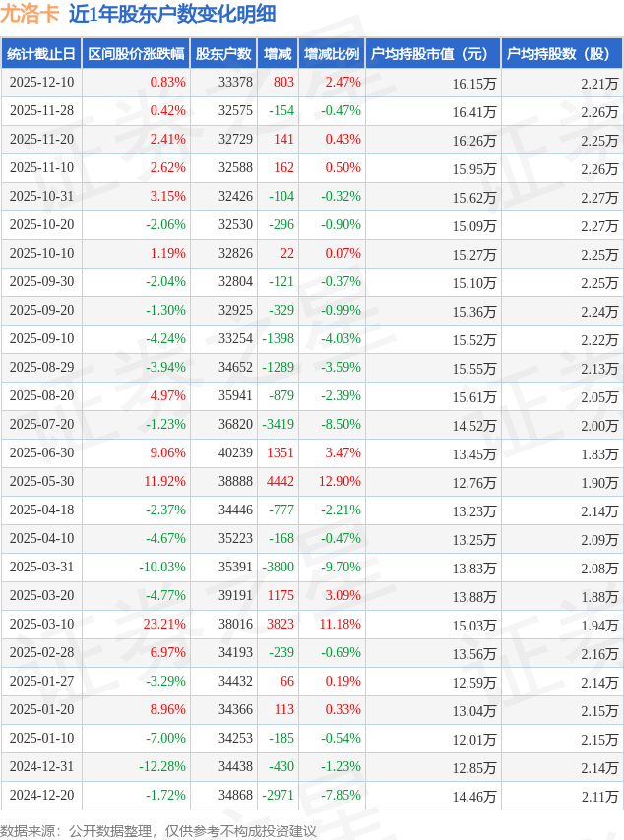Select the 12.90% change ratio cell

click(340, 482)
